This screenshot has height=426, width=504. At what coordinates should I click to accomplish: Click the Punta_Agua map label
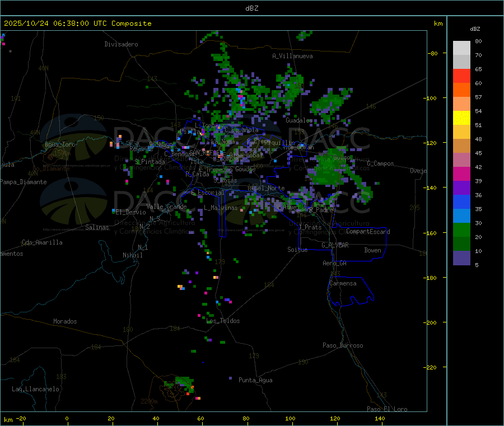click(x=255, y=380)
